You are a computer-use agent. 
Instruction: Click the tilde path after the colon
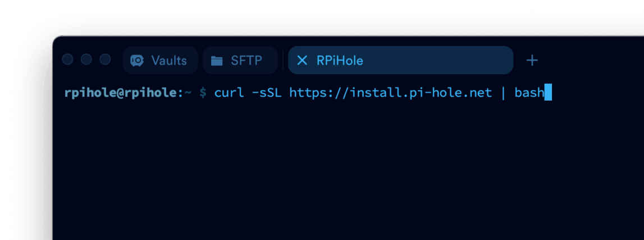(188, 93)
